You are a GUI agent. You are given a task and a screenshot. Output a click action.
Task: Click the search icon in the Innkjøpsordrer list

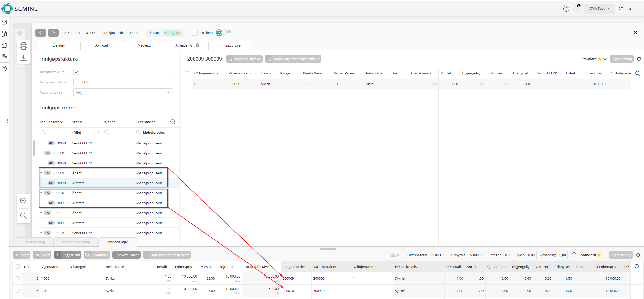173,122
